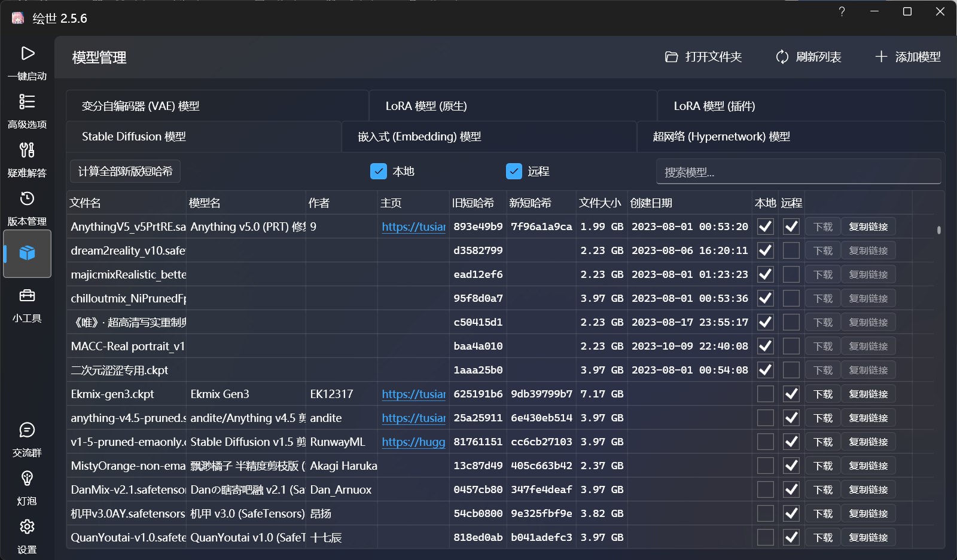Click 复制链接 for AnythingV5_v5PrtRE row
The width and height of the screenshot is (957, 560).
(868, 227)
